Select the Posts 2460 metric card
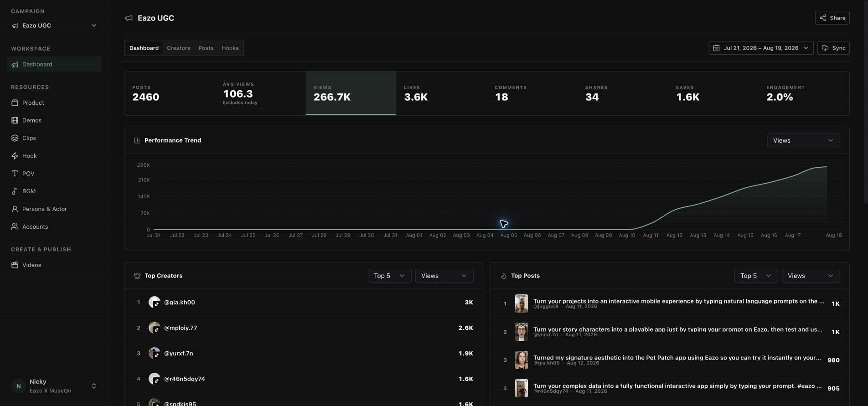The width and height of the screenshot is (868, 406). [170, 93]
